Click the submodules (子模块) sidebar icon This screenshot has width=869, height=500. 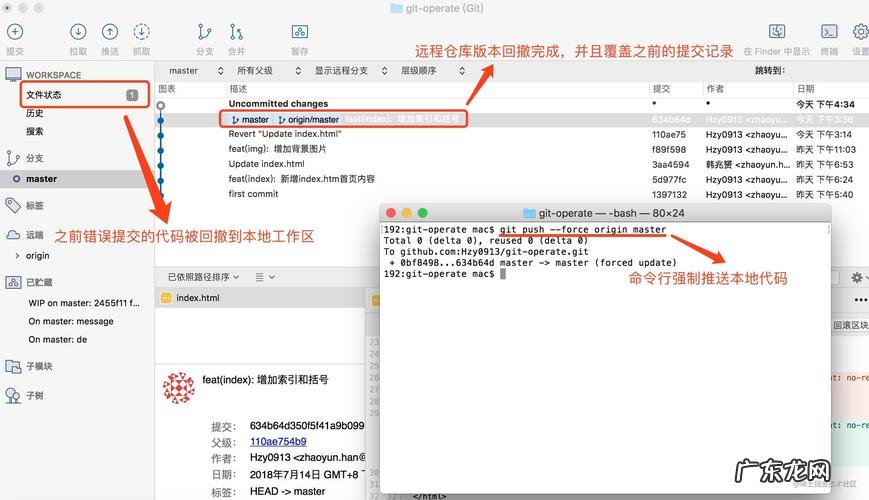point(13,366)
